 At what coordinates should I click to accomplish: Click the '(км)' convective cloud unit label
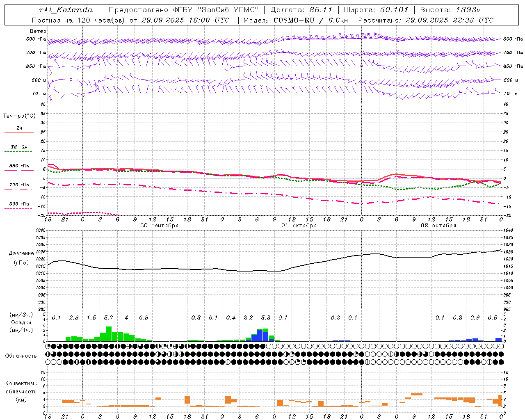[21, 399]
